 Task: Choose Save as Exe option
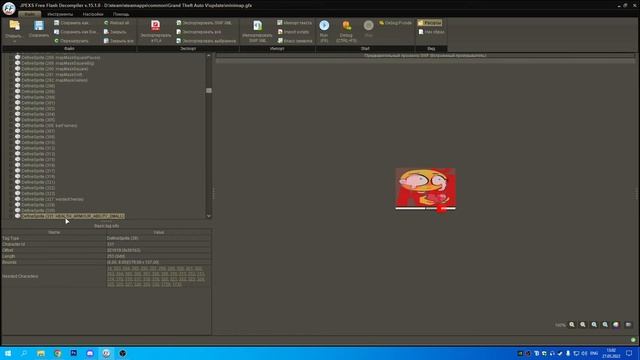(x=75, y=32)
